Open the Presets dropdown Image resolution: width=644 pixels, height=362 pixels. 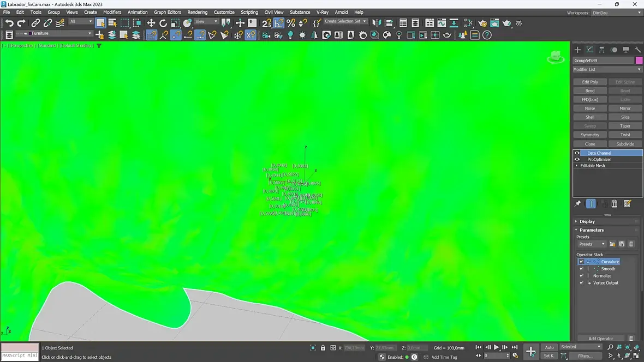(x=592, y=244)
